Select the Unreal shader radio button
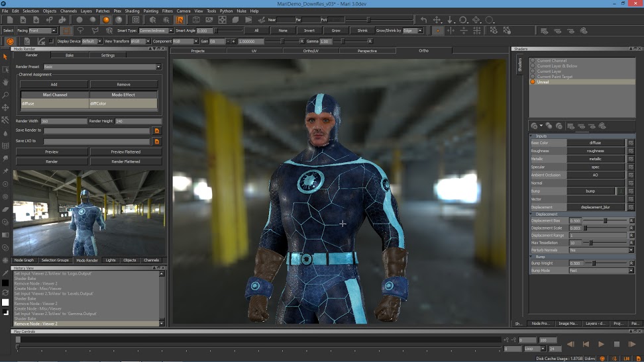The width and height of the screenshot is (644, 362). tap(533, 82)
